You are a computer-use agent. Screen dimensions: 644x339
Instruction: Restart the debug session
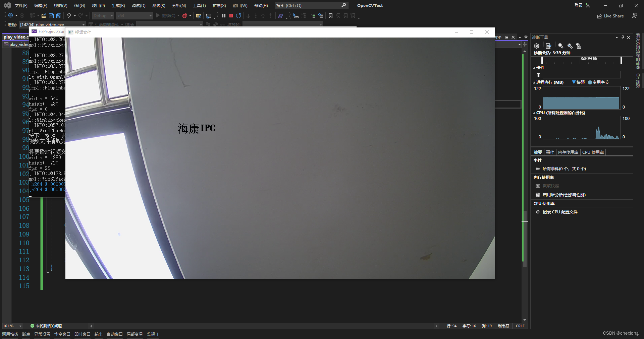click(x=238, y=16)
